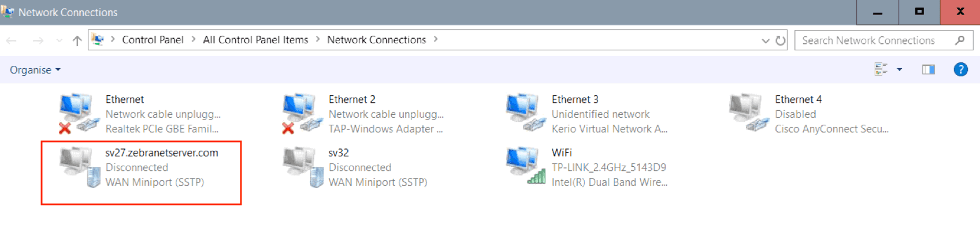Open the Organise dropdown menu
980x239 pixels.
pyautogui.click(x=35, y=70)
